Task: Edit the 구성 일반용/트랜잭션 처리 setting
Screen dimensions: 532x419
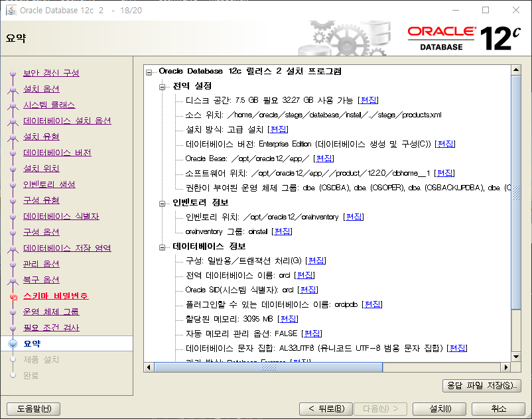Action: tap(316, 261)
